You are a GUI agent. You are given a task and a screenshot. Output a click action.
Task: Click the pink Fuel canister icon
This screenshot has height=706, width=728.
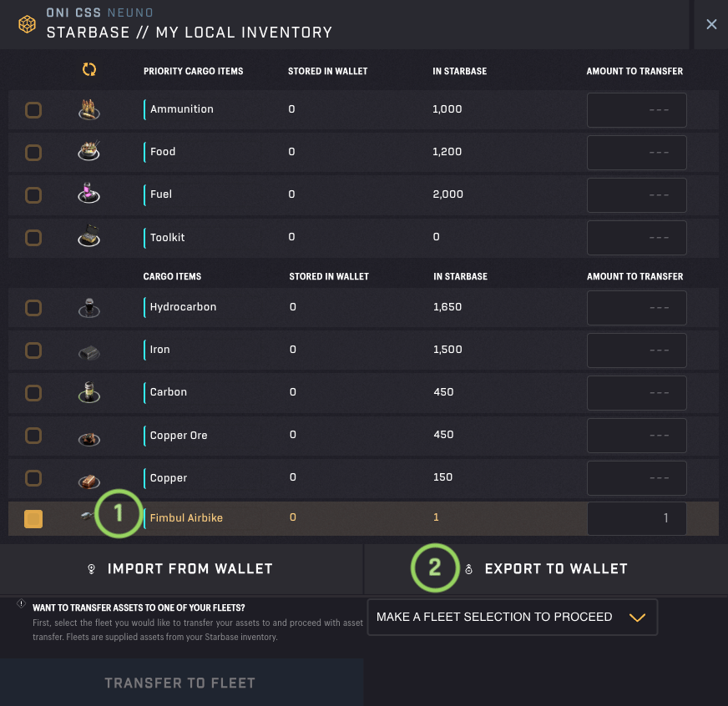(x=88, y=193)
